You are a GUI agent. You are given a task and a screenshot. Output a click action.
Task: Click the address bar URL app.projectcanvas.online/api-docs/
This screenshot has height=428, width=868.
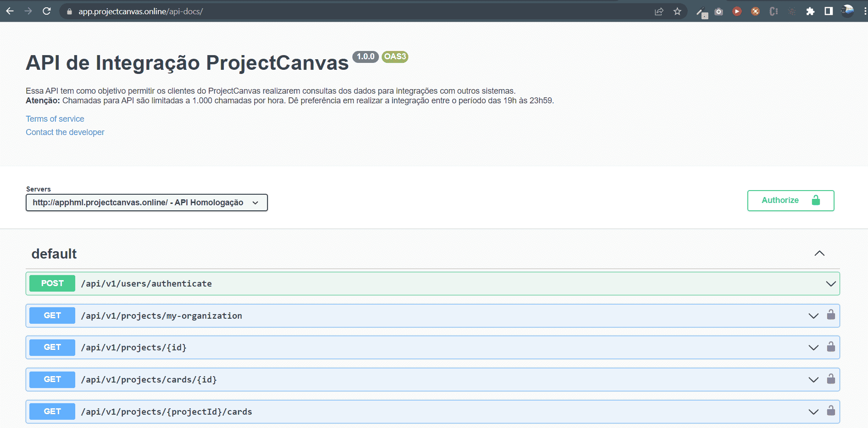[x=140, y=11]
